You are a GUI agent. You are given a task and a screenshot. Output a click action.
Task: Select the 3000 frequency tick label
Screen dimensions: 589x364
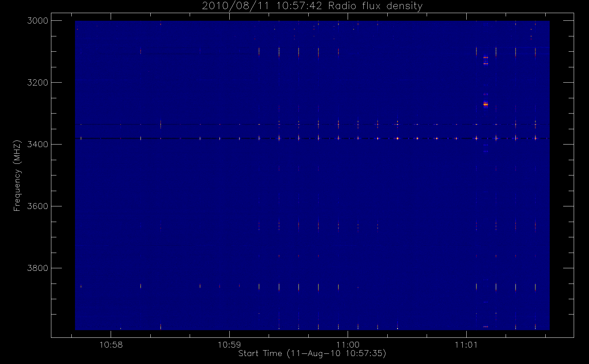(38, 21)
